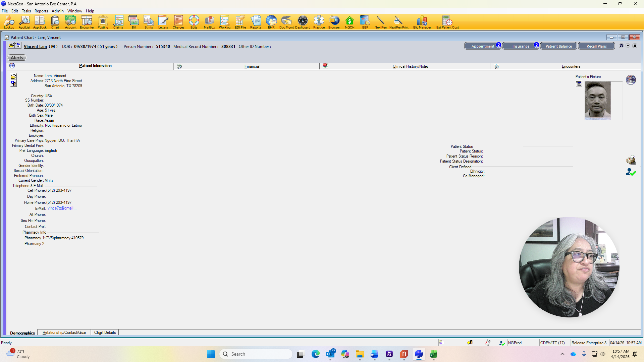Open Excel from the taskbar

tap(433, 354)
